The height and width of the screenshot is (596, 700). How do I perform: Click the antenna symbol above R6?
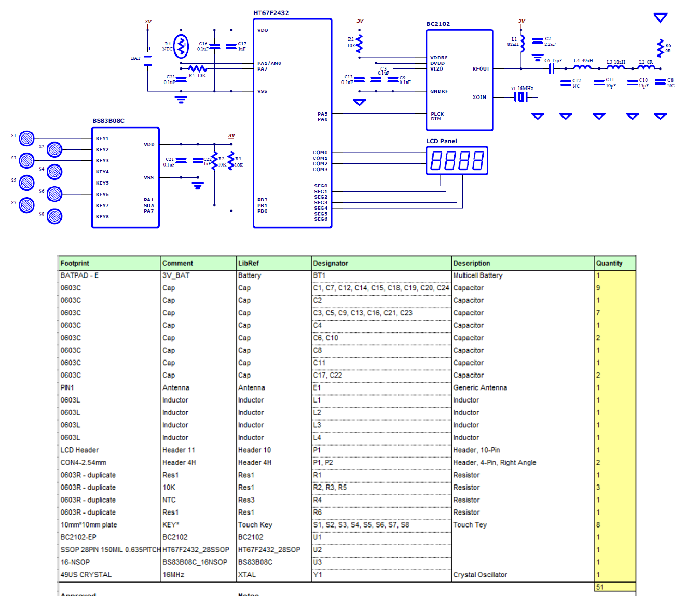click(x=660, y=19)
